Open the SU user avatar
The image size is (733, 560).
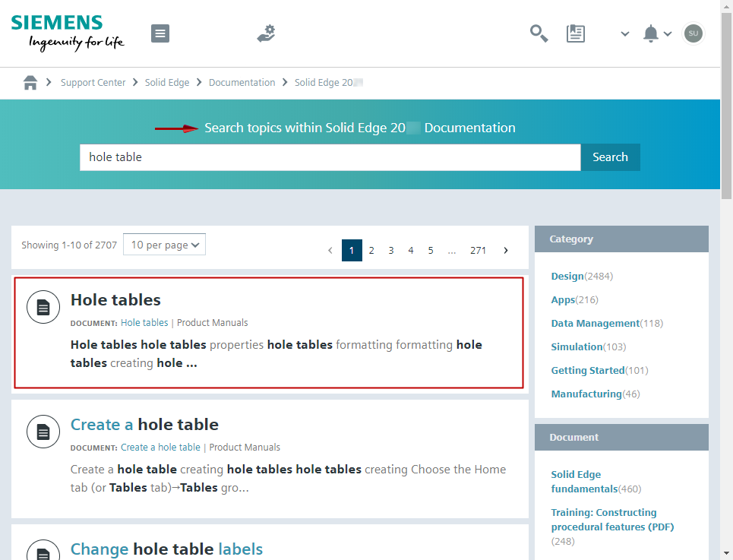[694, 33]
